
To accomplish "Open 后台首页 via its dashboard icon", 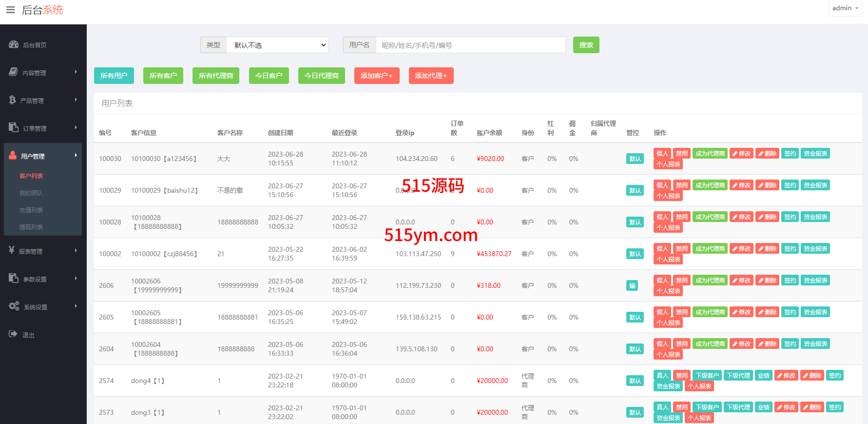I will (14, 44).
